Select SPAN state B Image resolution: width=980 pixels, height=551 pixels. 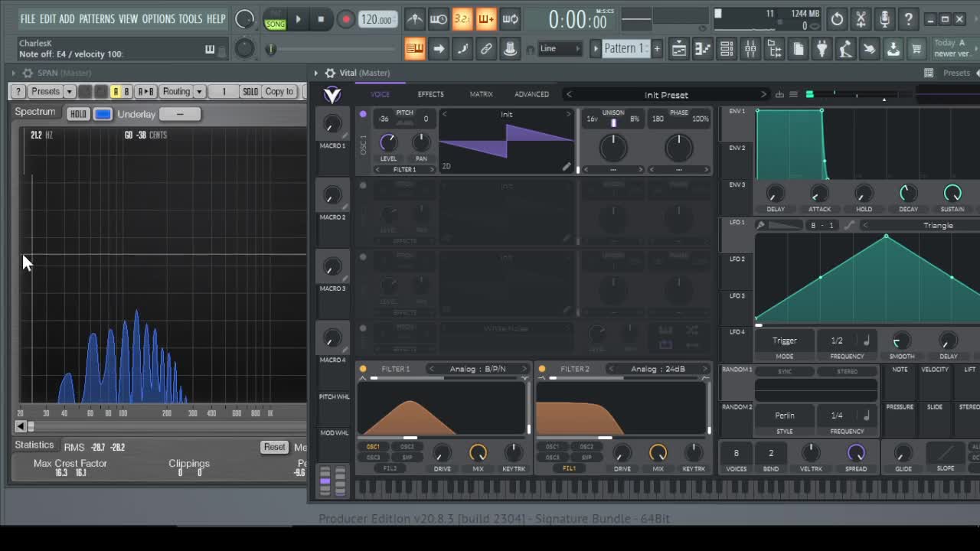click(x=126, y=91)
